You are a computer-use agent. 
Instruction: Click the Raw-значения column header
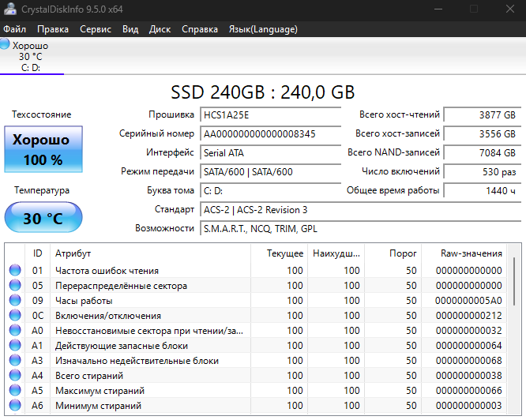point(464,253)
